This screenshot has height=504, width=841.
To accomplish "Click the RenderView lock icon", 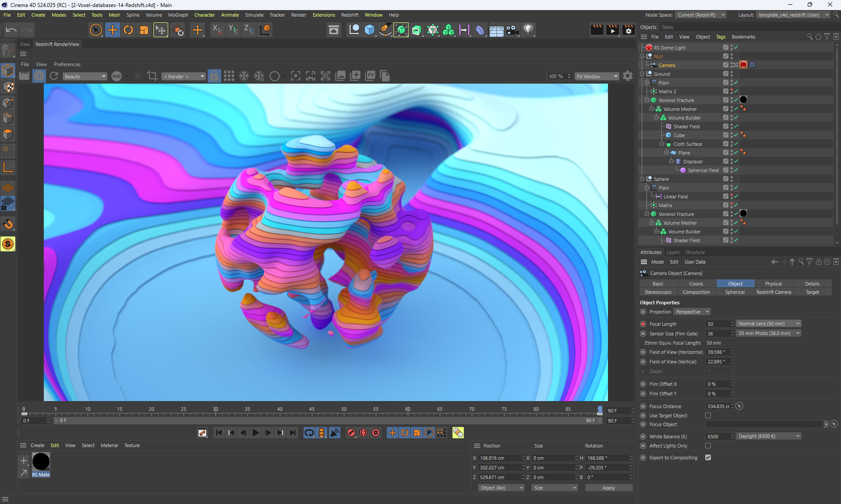I will click(x=214, y=76).
